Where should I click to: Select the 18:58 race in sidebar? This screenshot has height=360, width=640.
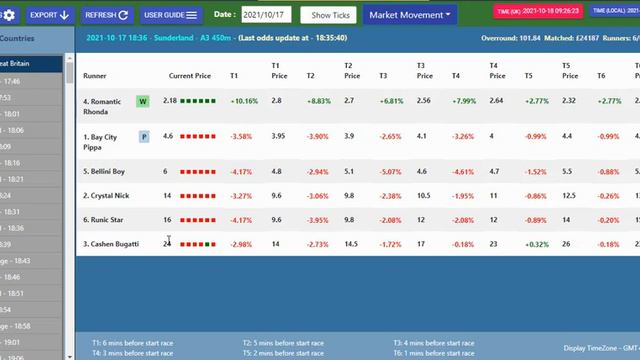pos(31,326)
